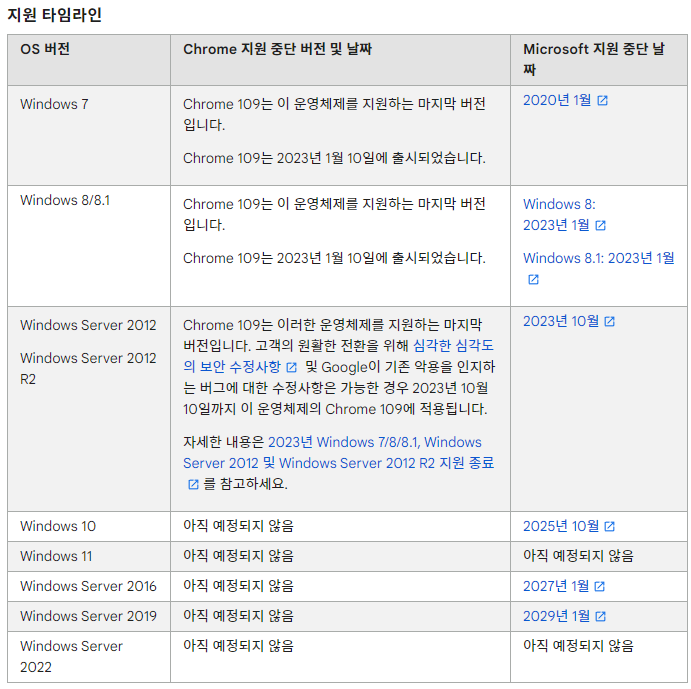Click the Windows Server 2012 text
Viewport: 691px width, 689px height.
(x=88, y=325)
